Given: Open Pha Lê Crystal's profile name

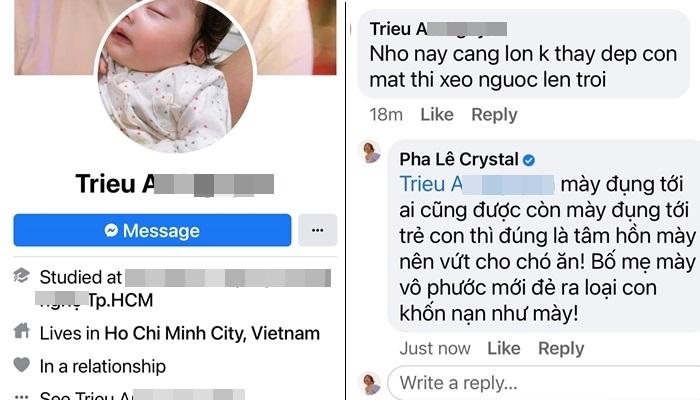Looking at the screenshot, I should [459, 159].
